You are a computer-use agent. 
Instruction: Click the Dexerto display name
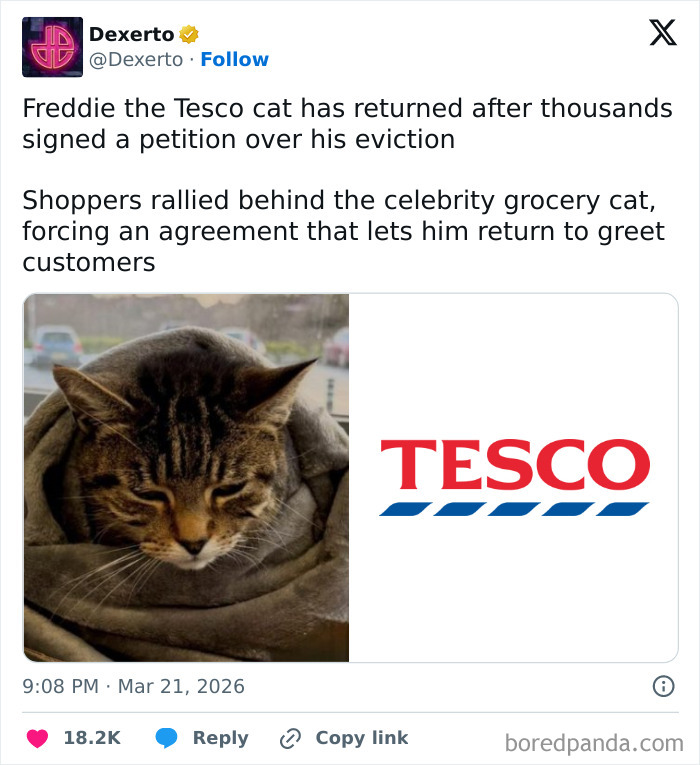pos(131,34)
